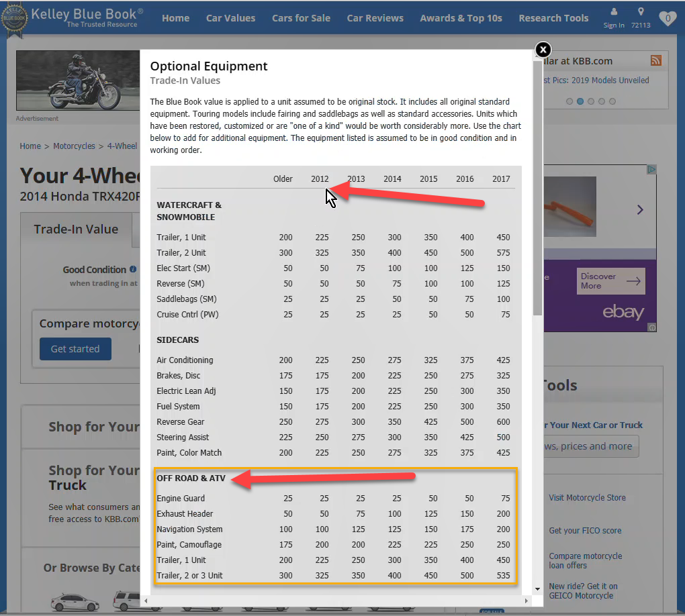
Task: Select the Trade-In Value tab
Action: (76, 229)
